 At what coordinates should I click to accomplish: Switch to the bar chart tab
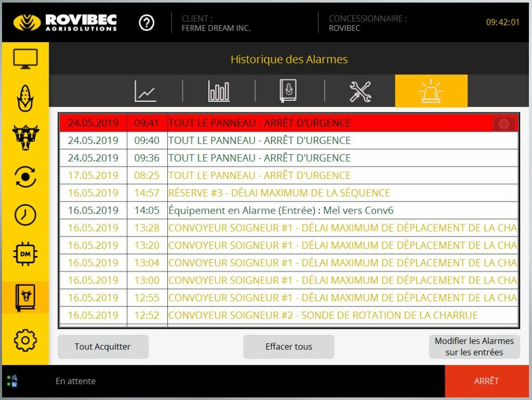pos(219,91)
